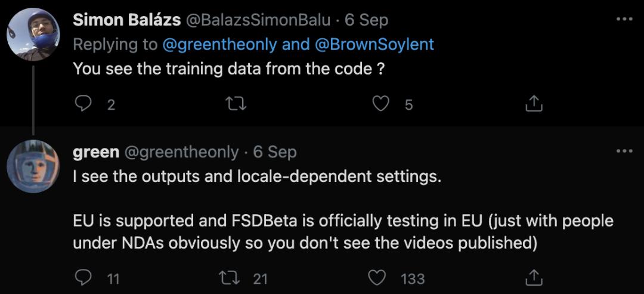Like green's tweet with 133 likes
The height and width of the screenshot is (294, 644).
click(377, 278)
